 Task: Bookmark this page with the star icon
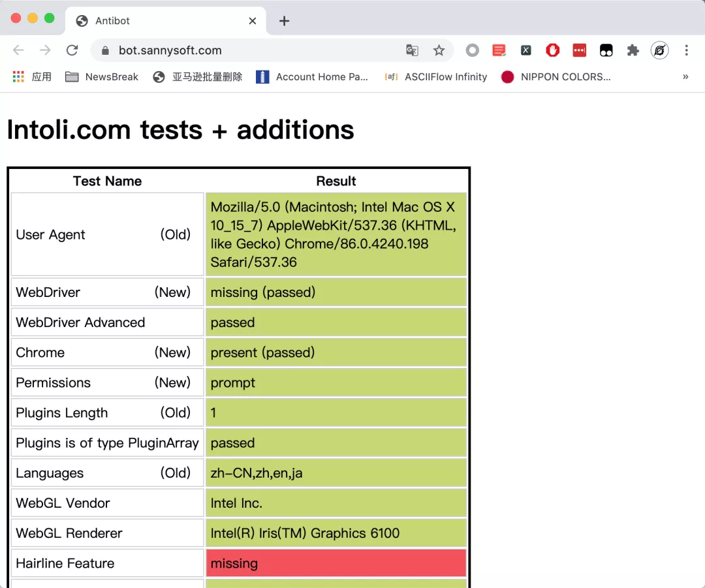439,50
